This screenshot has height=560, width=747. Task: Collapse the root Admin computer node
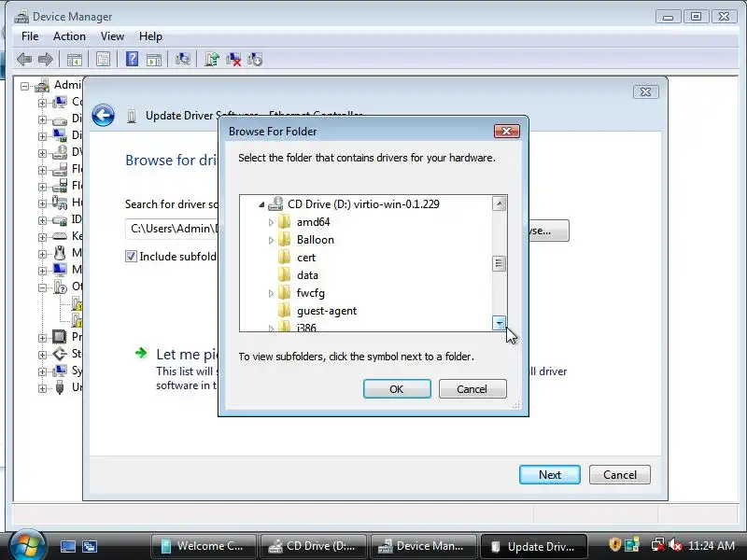(24, 86)
